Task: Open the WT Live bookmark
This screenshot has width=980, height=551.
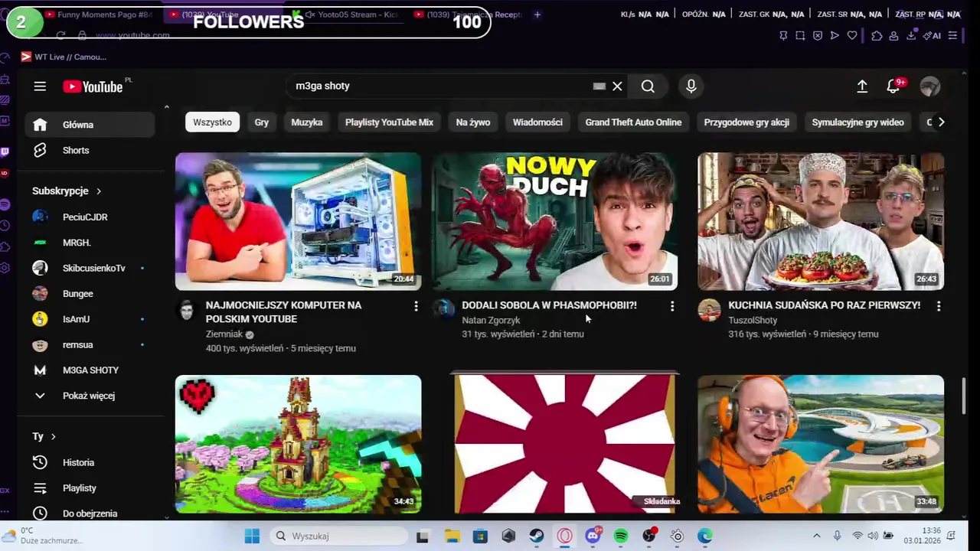Action: [64, 57]
